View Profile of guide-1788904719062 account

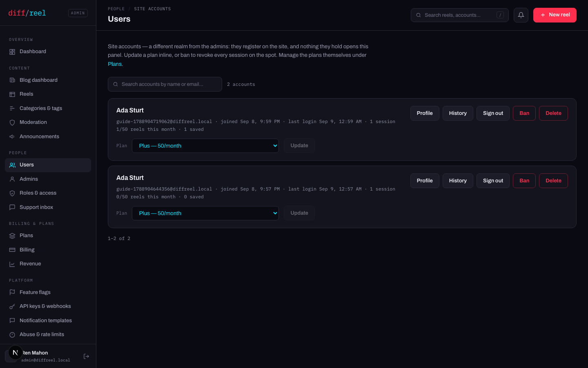tap(425, 113)
